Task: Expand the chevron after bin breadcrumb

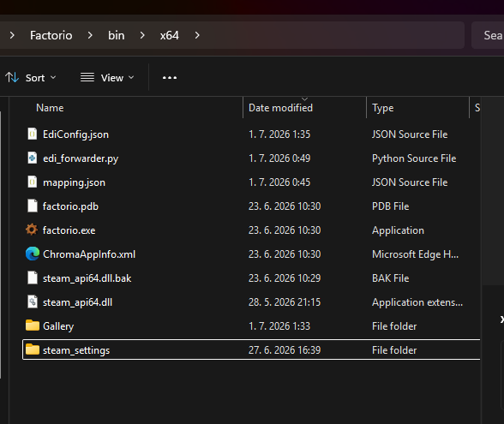Action: (142, 35)
